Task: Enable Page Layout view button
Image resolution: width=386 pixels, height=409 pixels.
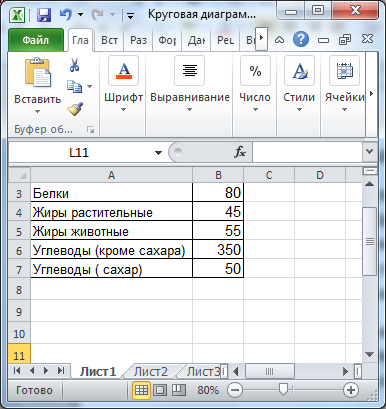Action: click(x=160, y=390)
